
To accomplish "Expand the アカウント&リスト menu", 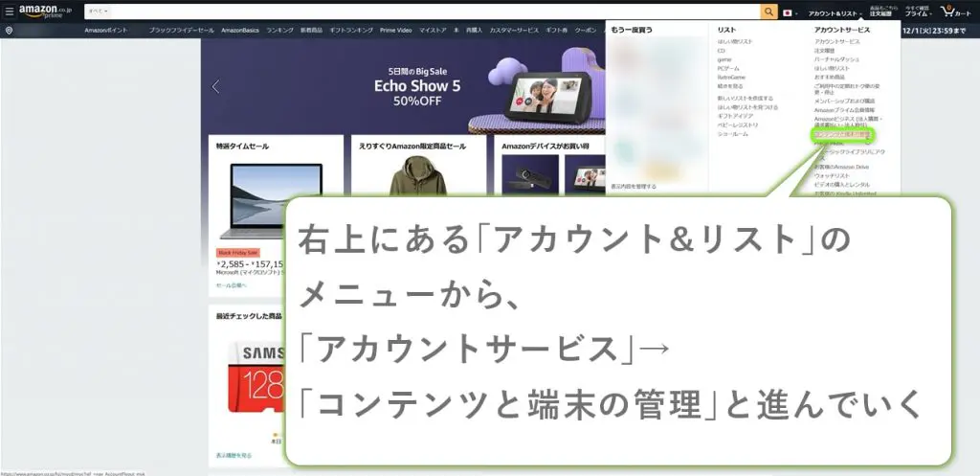I will (835, 13).
